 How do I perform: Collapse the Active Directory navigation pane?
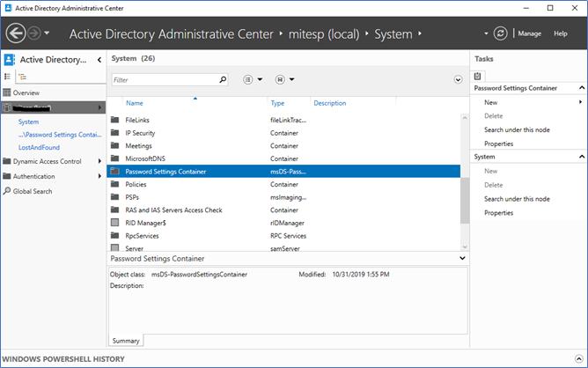tap(98, 60)
